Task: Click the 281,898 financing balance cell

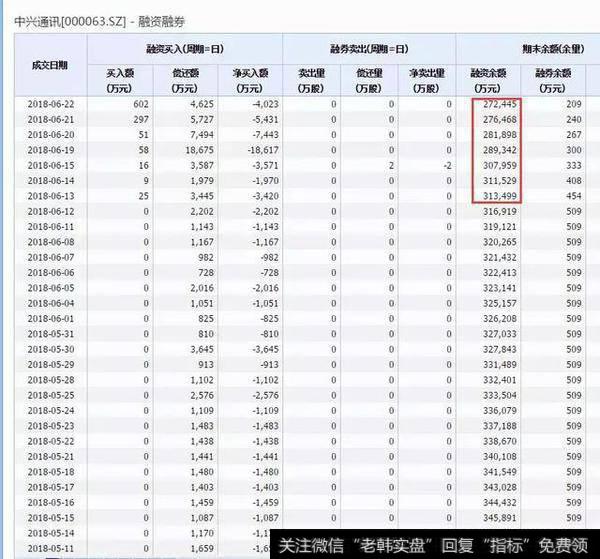Action: 500,135
